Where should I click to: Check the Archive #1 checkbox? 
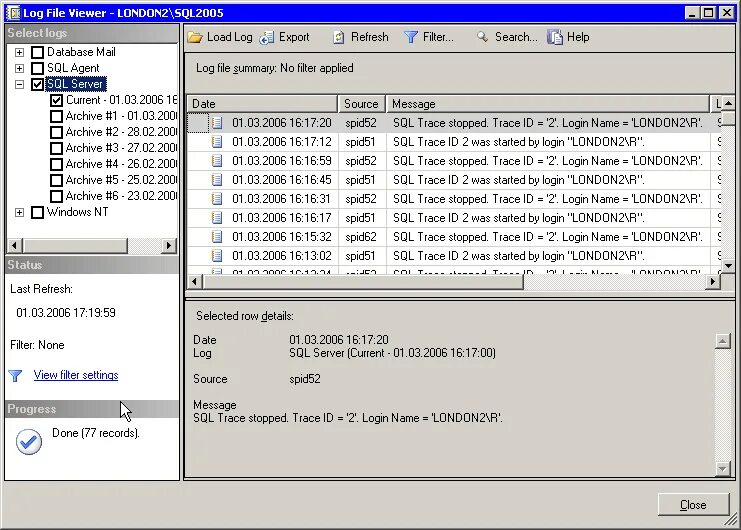pos(56,117)
